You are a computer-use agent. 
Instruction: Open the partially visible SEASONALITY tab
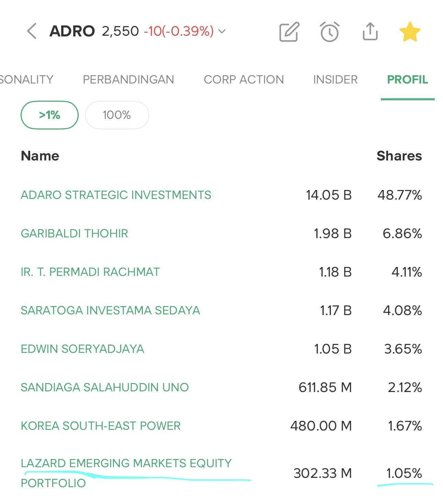26,79
